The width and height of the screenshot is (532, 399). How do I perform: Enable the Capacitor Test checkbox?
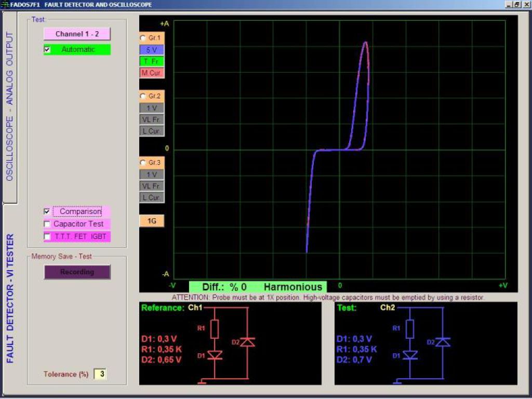pos(47,224)
